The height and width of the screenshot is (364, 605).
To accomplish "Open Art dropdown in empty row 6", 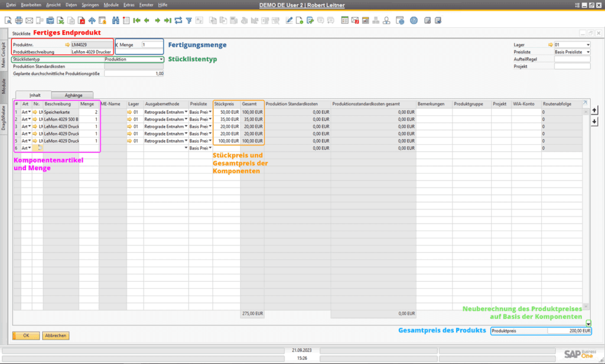I will tap(30, 148).
